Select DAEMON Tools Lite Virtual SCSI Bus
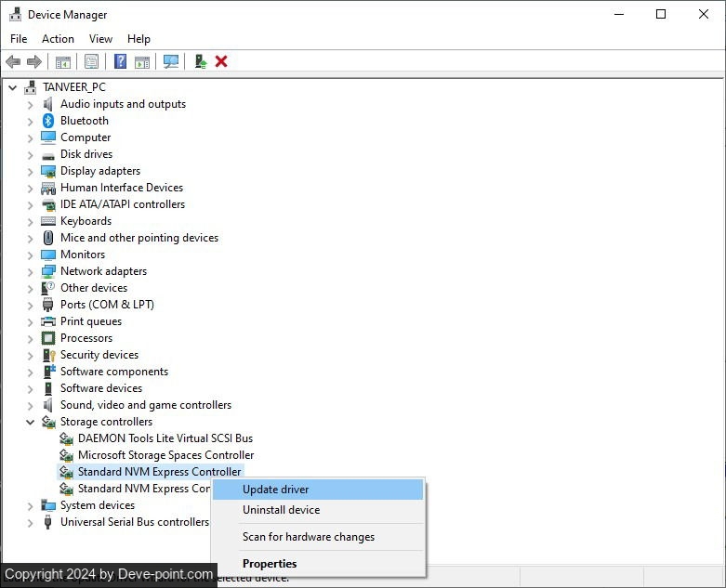726x588 pixels. click(165, 438)
